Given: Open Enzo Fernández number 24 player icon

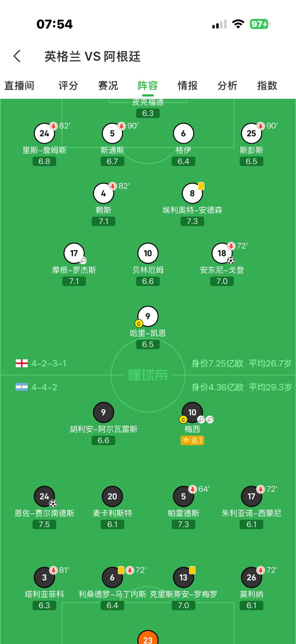Looking at the screenshot, I should click(x=44, y=496).
